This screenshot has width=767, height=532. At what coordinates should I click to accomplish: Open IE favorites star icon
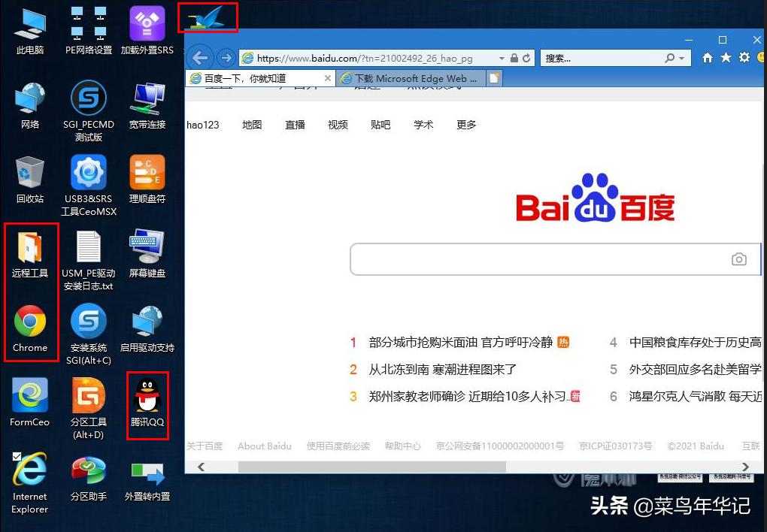click(x=726, y=58)
